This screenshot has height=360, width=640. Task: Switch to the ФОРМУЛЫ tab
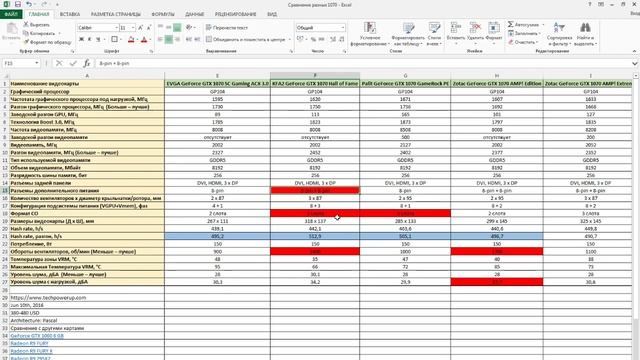point(163,14)
